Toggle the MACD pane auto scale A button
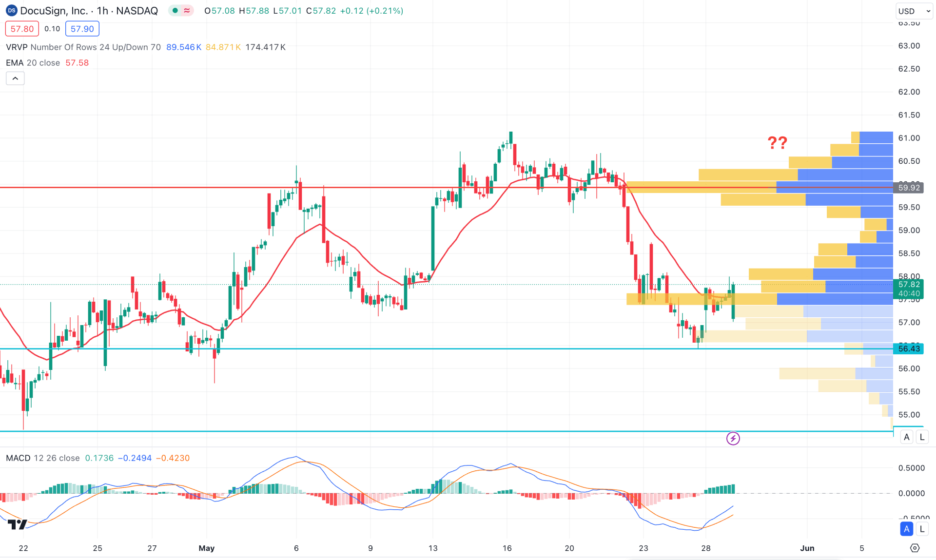 click(x=906, y=529)
